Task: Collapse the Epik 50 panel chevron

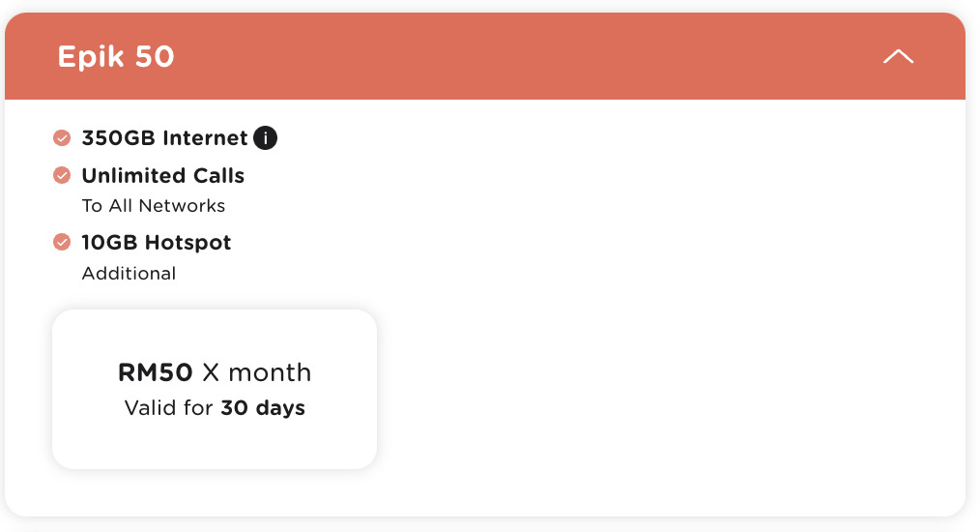Action: tap(898, 56)
